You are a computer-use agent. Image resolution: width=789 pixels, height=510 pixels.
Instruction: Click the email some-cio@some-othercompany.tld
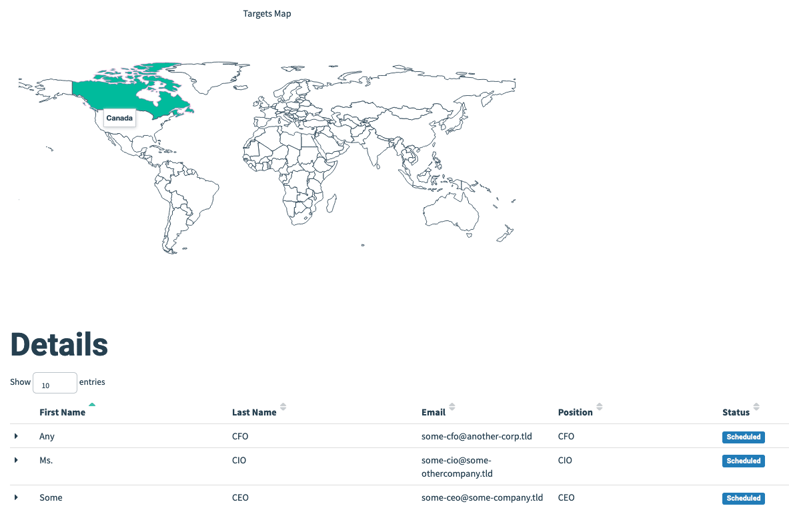[x=457, y=467]
